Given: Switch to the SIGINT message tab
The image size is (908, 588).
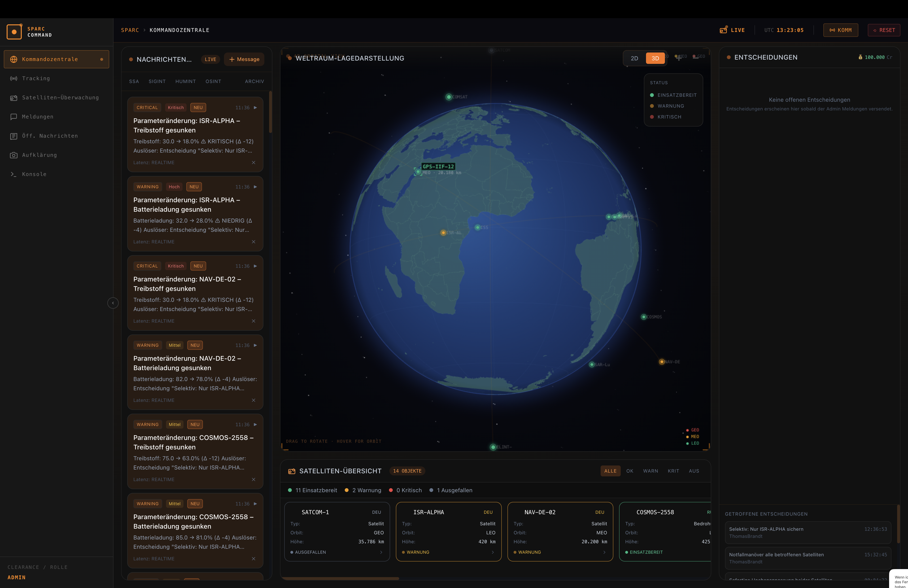Looking at the screenshot, I should (157, 81).
